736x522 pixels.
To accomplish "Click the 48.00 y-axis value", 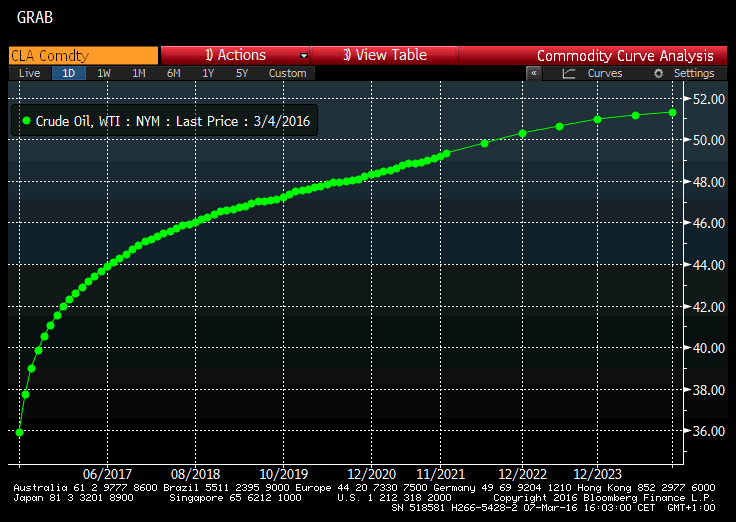I will [709, 182].
